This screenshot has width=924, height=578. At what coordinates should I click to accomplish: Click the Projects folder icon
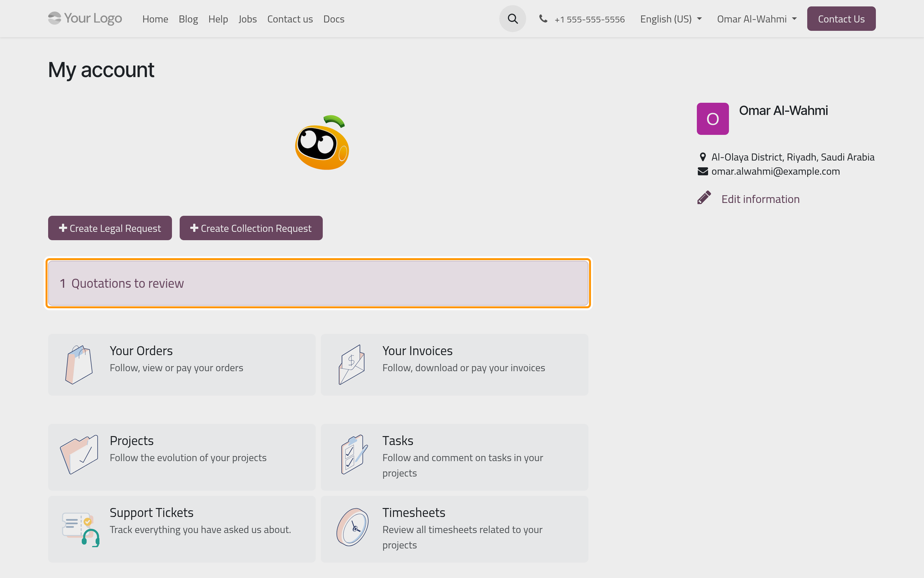pos(79,454)
